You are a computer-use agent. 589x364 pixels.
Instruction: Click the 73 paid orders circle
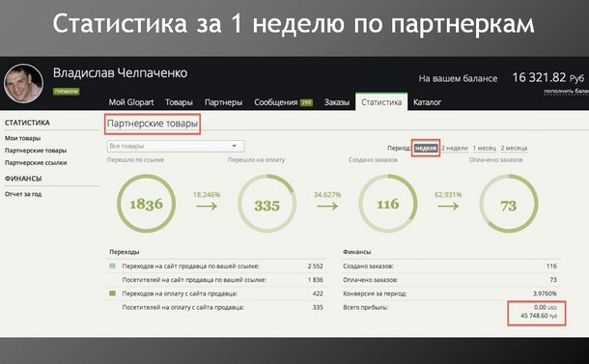(x=509, y=203)
